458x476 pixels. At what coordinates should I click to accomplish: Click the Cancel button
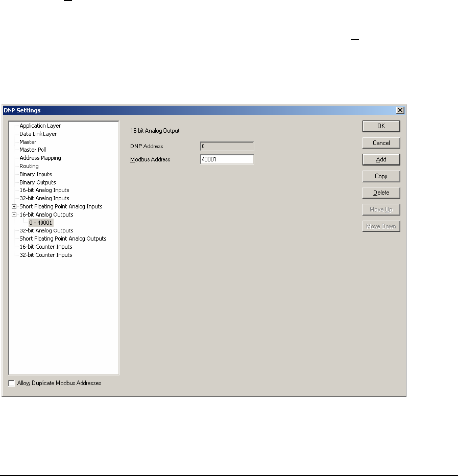click(381, 143)
